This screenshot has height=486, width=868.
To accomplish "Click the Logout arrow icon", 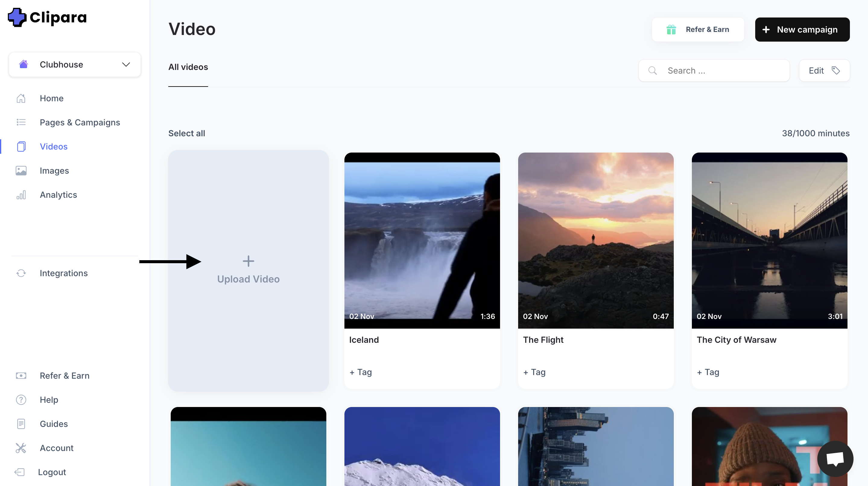I will [x=20, y=472].
